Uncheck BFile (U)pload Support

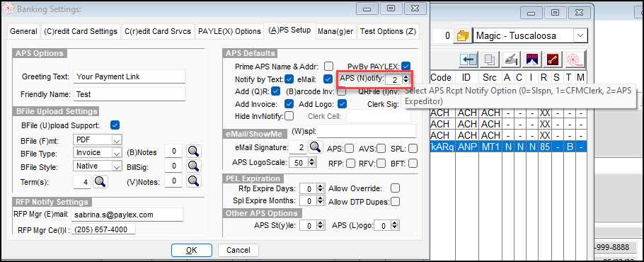point(115,125)
